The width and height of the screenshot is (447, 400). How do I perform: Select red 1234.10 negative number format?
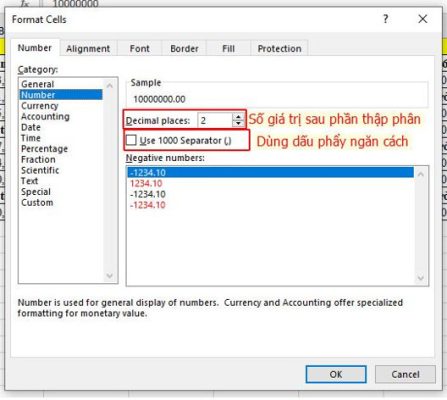146,183
